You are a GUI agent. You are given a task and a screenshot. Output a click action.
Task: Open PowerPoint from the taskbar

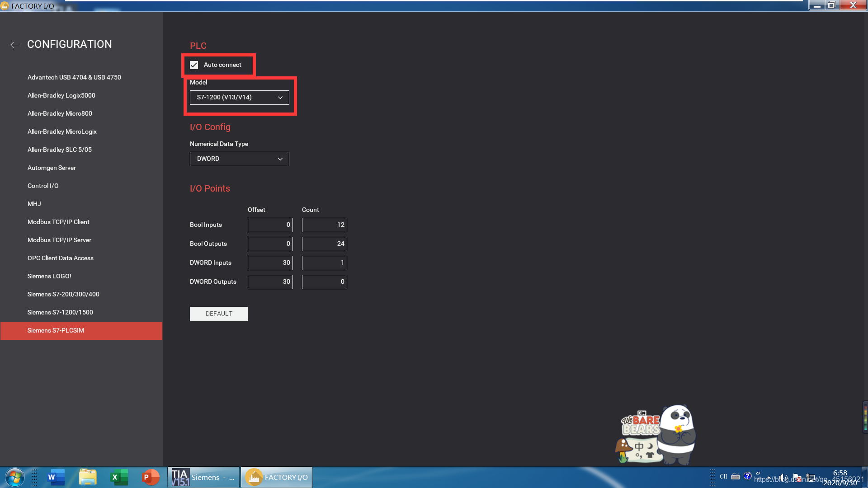(x=150, y=477)
